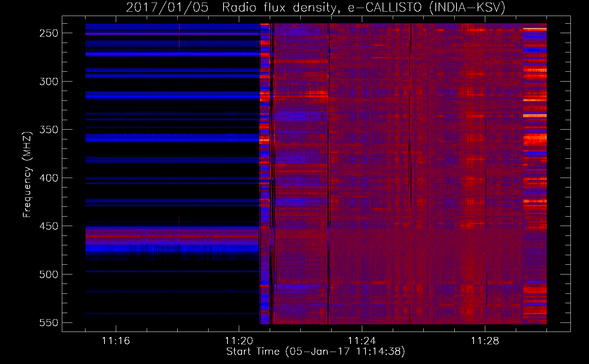The image size is (589, 364).
Task: Select the 550 frequency tick label
Action: coord(49,323)
